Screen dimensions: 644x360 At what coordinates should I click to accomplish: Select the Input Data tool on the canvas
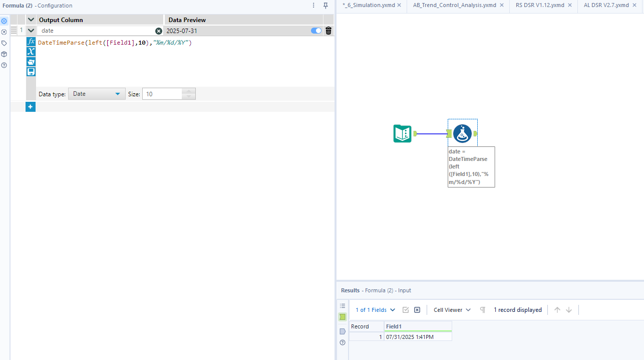click(x=402, y=133)
